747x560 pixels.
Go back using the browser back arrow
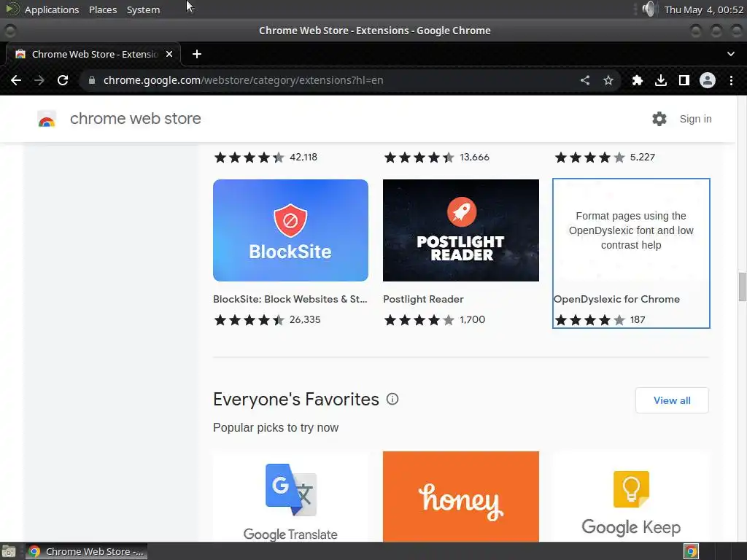click(x=16, y=80)
